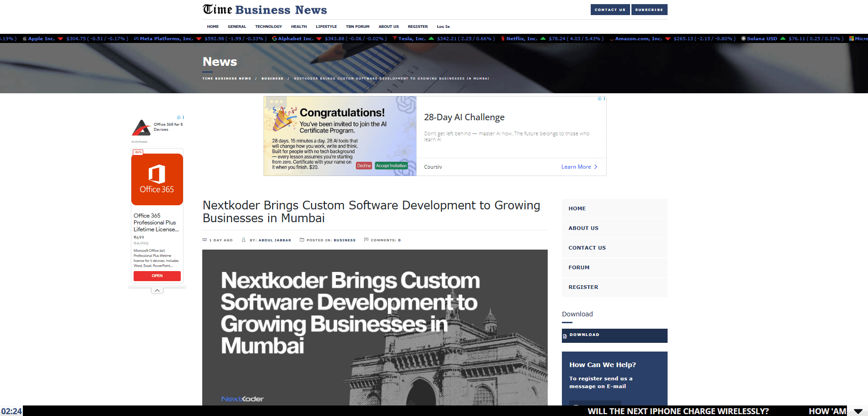This screenshot has width=868, height=416.
Task: Open the TECHNOLOGY menu item
Action: pos(269,27)
